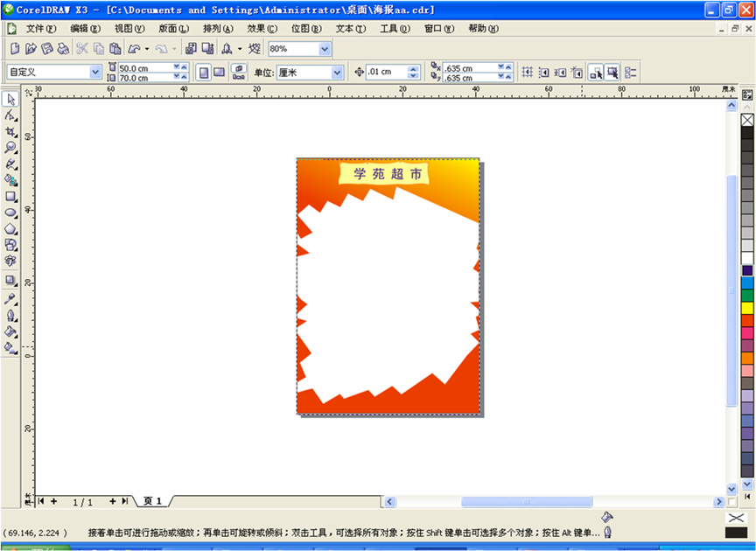Image resolution: width=756 pixels, height=551 pixels.
Task: Expand the paper size 自定义 dropdown
Action: (x=95, y=73)
